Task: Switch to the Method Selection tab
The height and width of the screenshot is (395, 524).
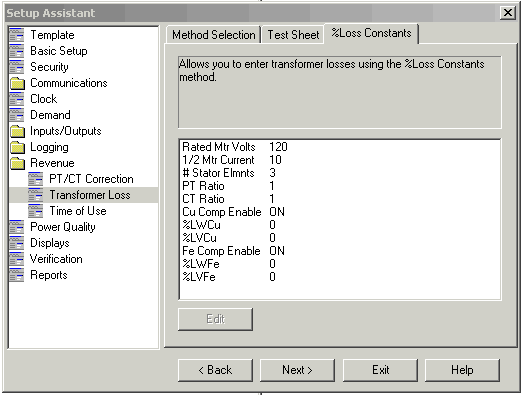Action: point(214,35)
